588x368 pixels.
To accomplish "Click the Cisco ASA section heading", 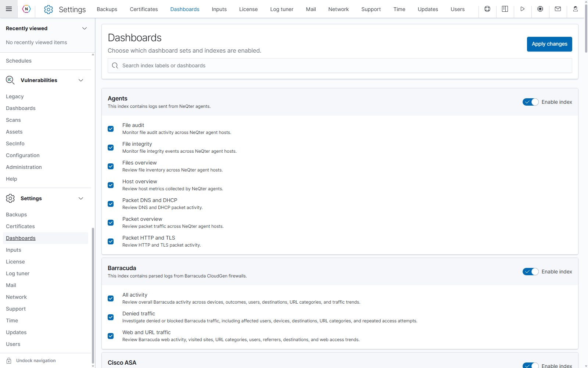I will coord(122,362).
